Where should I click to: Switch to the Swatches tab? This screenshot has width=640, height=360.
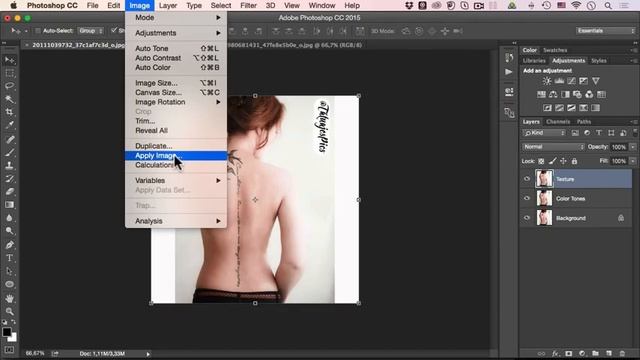(x=555, y=50)
